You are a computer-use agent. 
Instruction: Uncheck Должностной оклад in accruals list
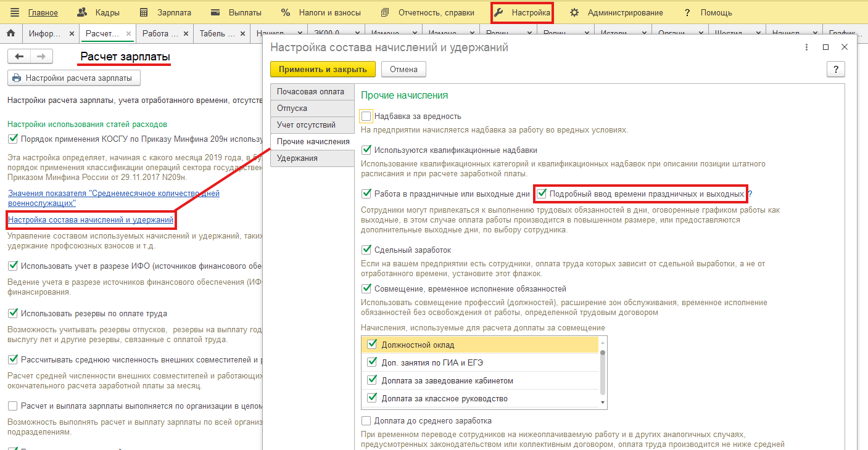[x=372, y=345]
